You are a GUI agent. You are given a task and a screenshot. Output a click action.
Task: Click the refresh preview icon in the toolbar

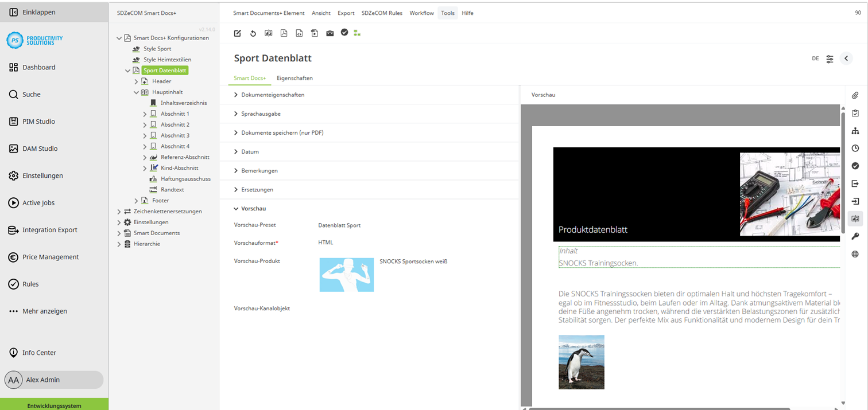pos(253,33)
